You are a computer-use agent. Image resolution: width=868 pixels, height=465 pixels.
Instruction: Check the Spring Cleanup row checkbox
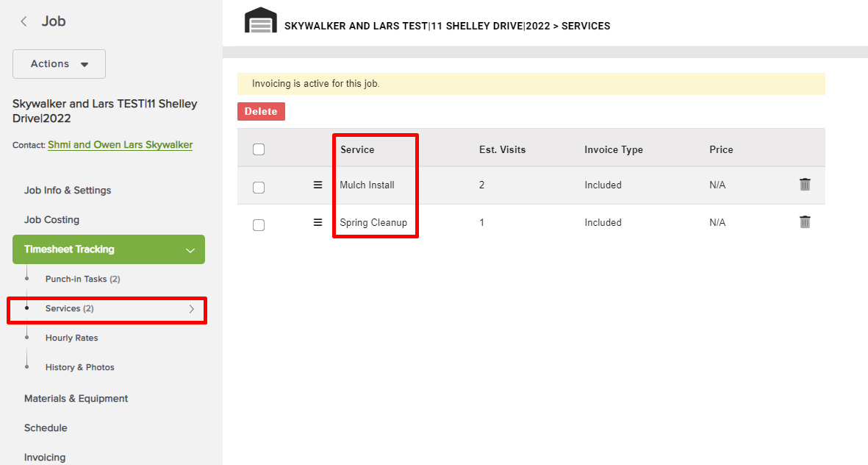coord(259,225)
